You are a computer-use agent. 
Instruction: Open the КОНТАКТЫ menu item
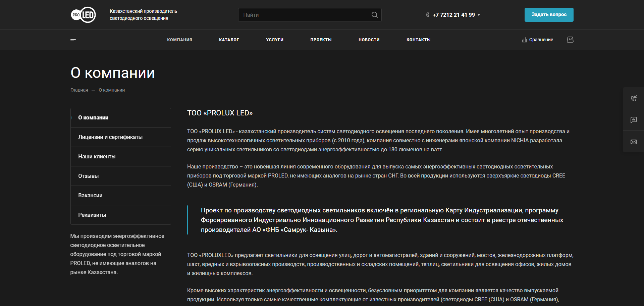pyautogui.click(x=419, y=40)
